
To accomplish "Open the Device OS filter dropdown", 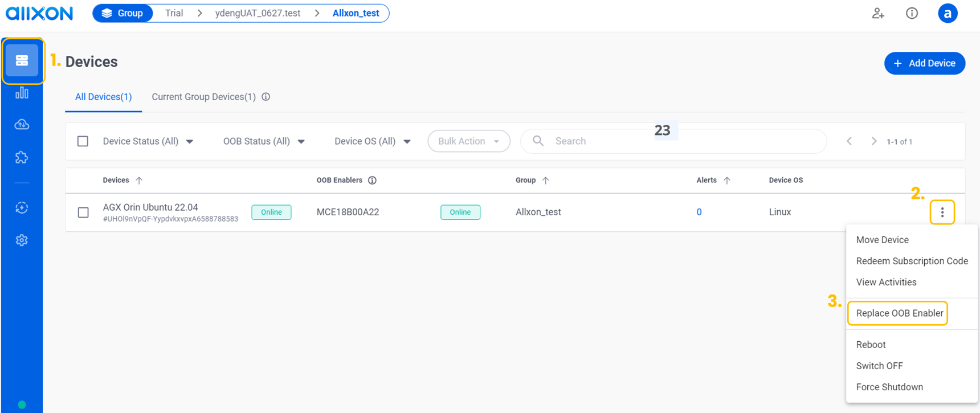I will pos(372,141).
